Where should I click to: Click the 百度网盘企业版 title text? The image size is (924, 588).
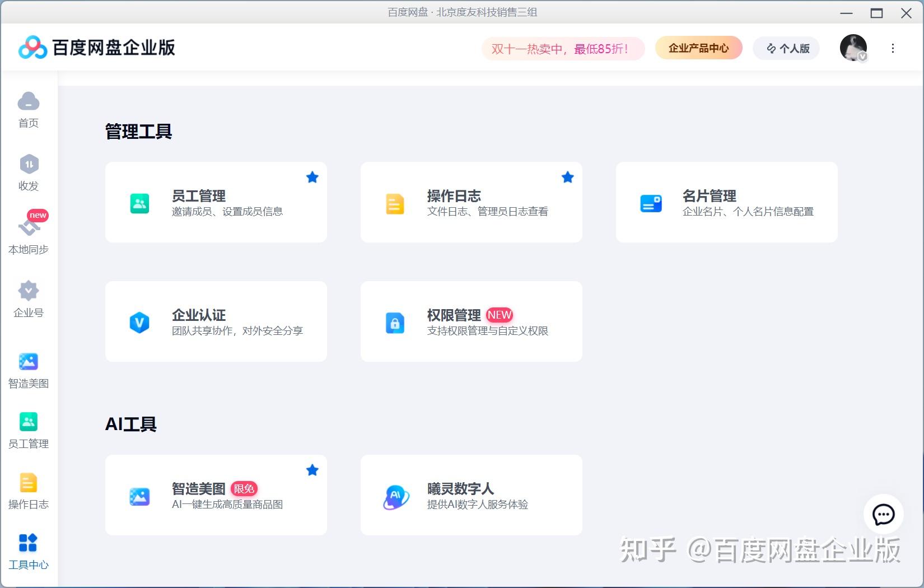[x=114, y=48]
